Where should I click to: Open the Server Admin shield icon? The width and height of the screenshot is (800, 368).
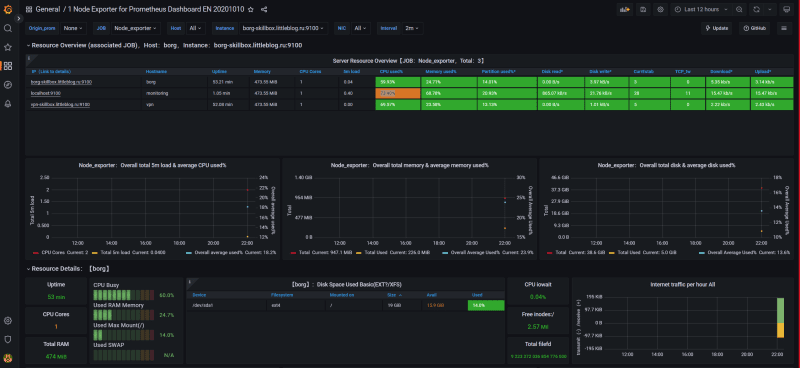[8, 339]
